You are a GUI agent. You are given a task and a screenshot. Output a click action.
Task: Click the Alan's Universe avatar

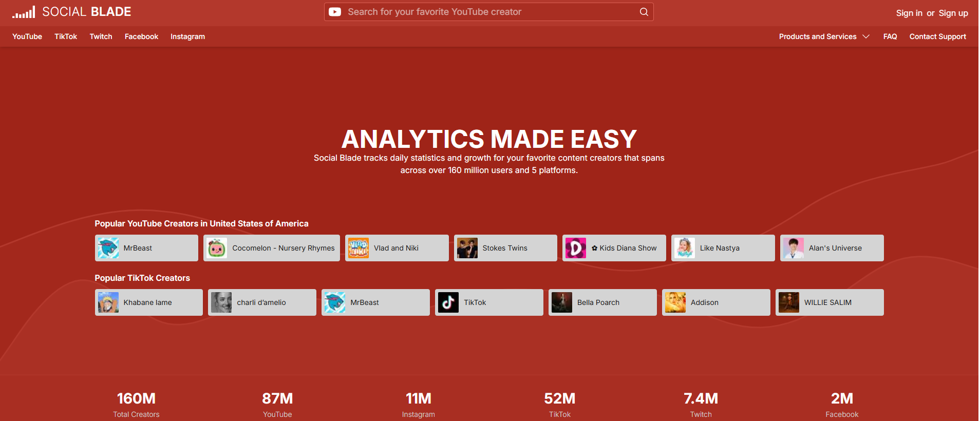click(x=794, y=248)
